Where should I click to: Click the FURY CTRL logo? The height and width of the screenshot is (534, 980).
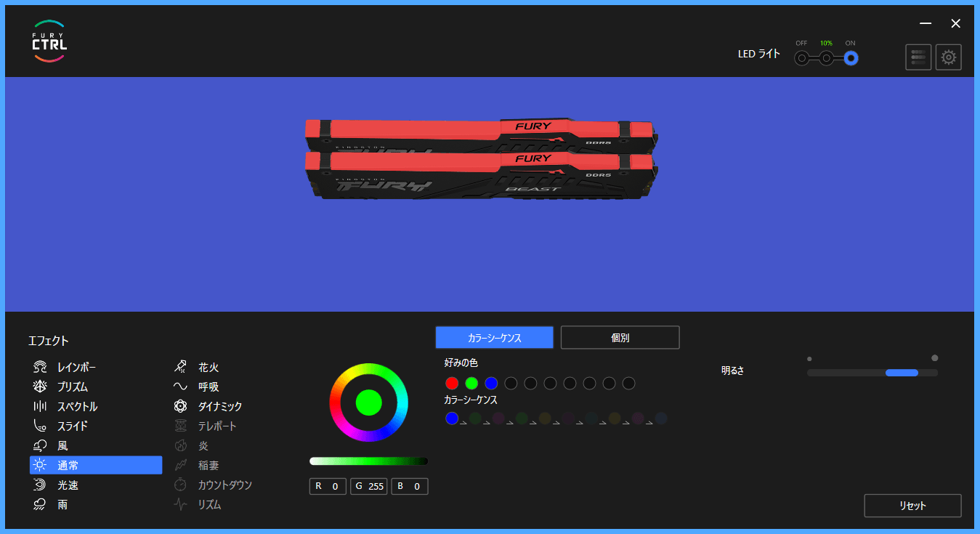click(x=49, y=41)
